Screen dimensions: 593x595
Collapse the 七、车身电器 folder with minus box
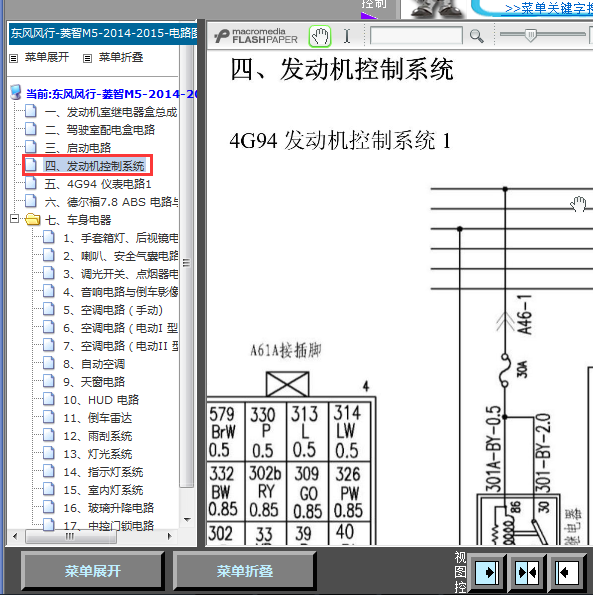coord(14,219)
